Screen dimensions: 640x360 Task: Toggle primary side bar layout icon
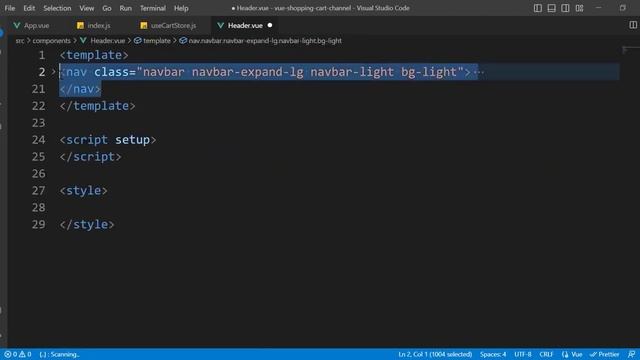click(538, 8)
